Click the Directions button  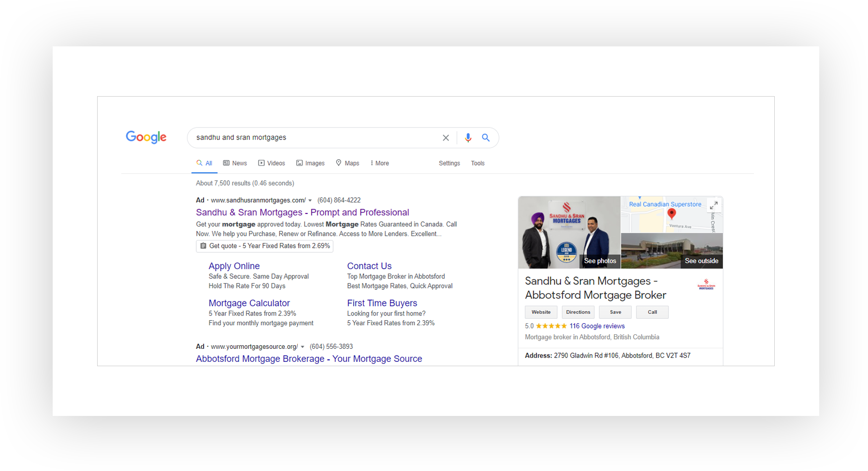tap(578, 312)
